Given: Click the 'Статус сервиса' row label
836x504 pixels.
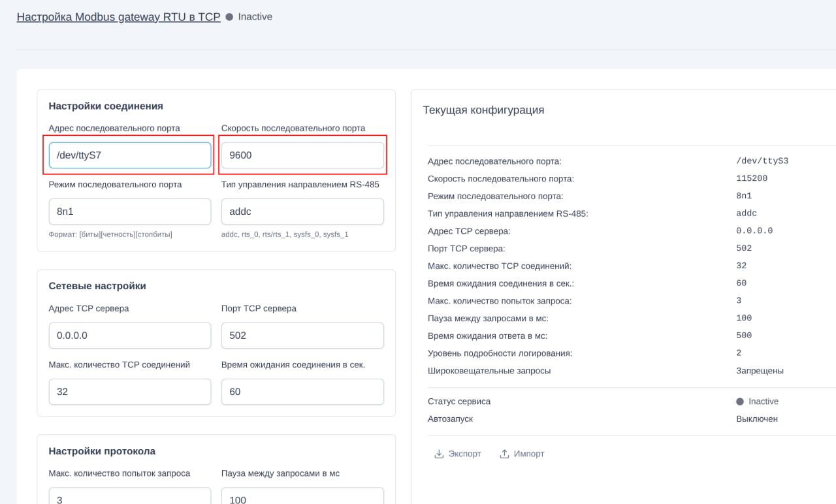Looking at the screenshot, I should click(x=459, y=402).
